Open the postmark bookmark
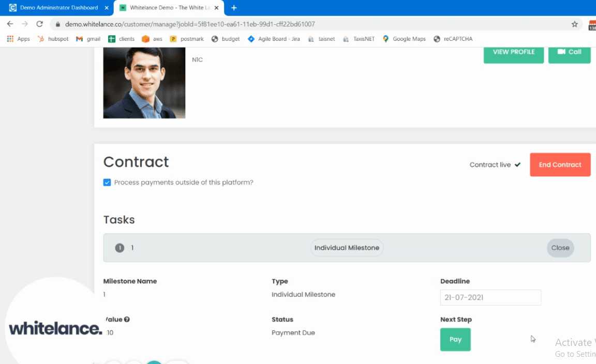The width and height of the screenshot is (596, 364). (x=187, y=39)
